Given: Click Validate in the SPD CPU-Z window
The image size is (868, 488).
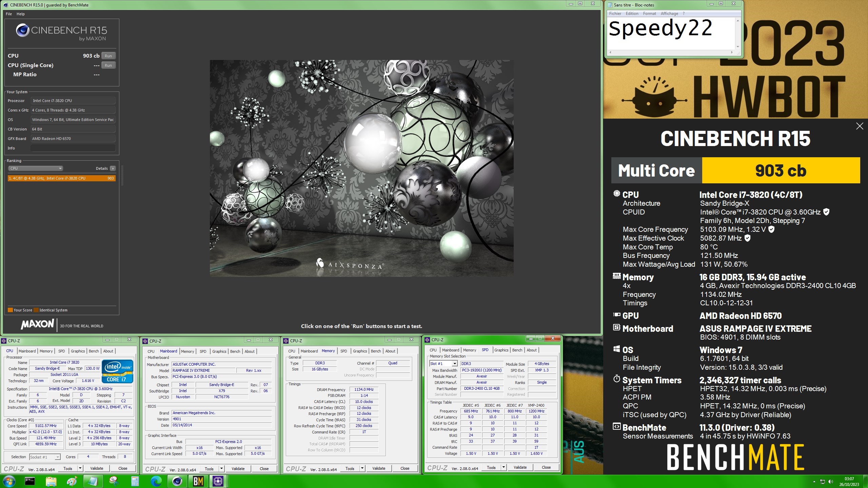Looking at the screenshot, I should (520, 467).
